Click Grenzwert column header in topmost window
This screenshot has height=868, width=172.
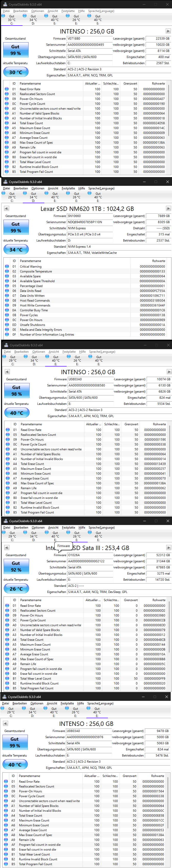click(130, 84)
